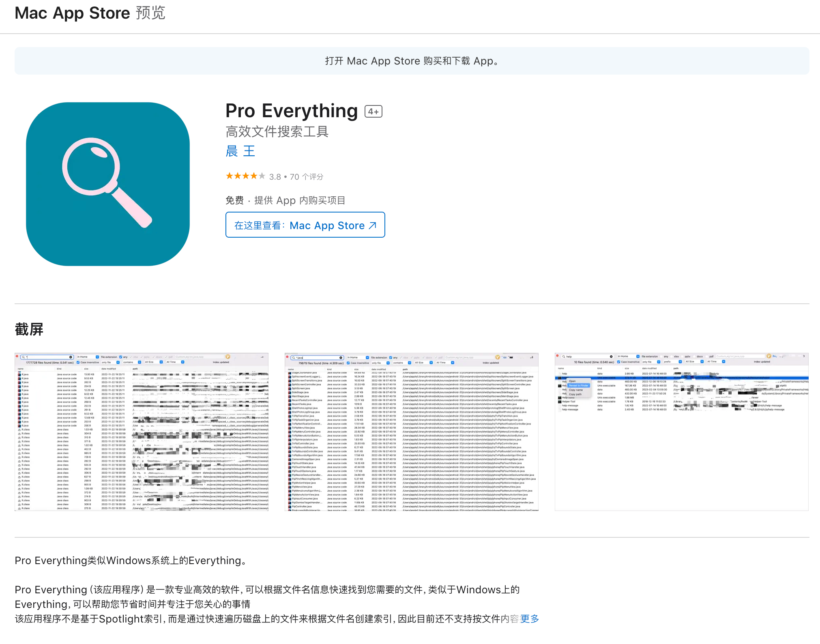Click the clear X icon in the 'help' search field
The width and height of the screenshot is (820, 644).
click(x=612, y=356)
